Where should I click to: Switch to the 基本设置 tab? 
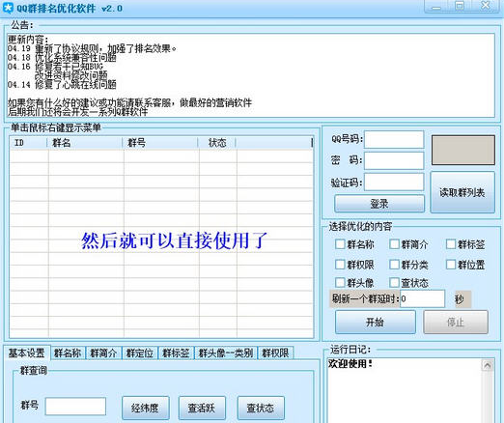pyautogui.click(x=27, y=352)
